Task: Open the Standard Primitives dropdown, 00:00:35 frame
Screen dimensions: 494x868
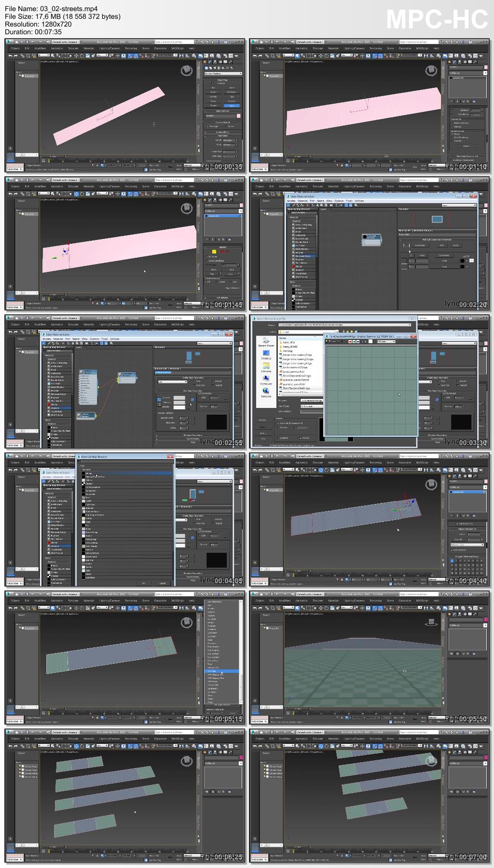Action: click(x=223, y=73)
